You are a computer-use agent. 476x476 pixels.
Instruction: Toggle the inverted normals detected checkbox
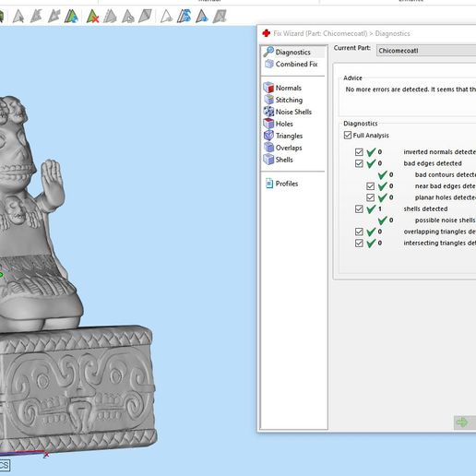tap(359, 152)
